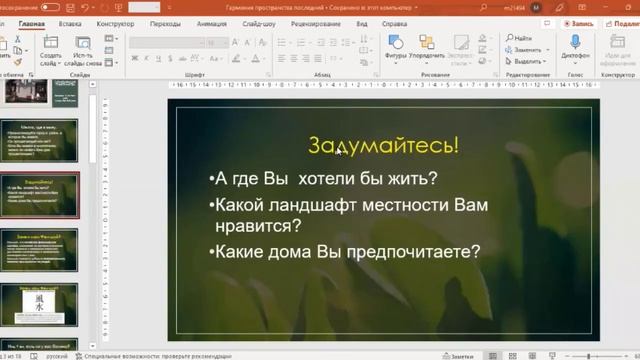640x360 pixels.
Task: Apply bulleted list icon
Action: [282, 42]
